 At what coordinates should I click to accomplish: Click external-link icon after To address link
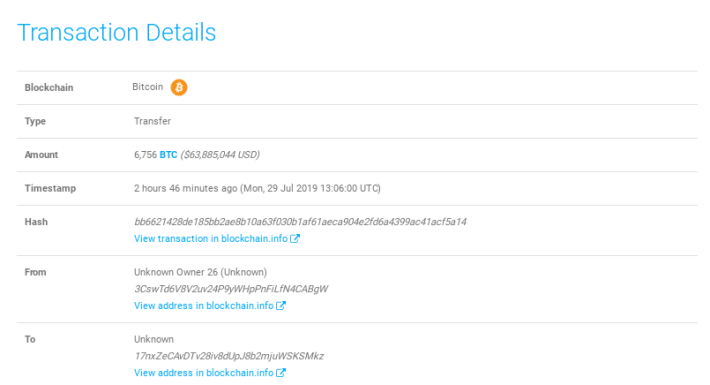pos(281,372)
